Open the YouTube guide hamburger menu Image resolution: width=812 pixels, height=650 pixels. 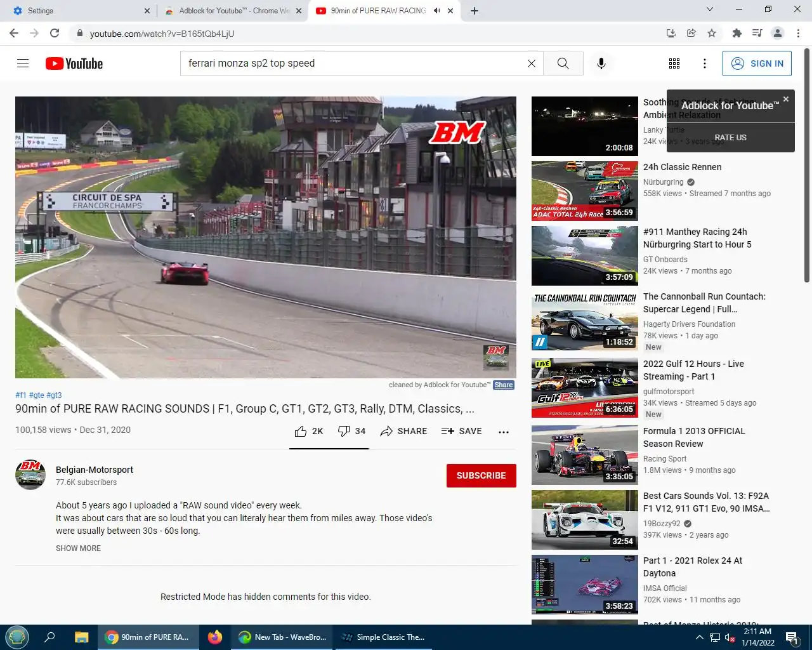[x=23, y=63]
